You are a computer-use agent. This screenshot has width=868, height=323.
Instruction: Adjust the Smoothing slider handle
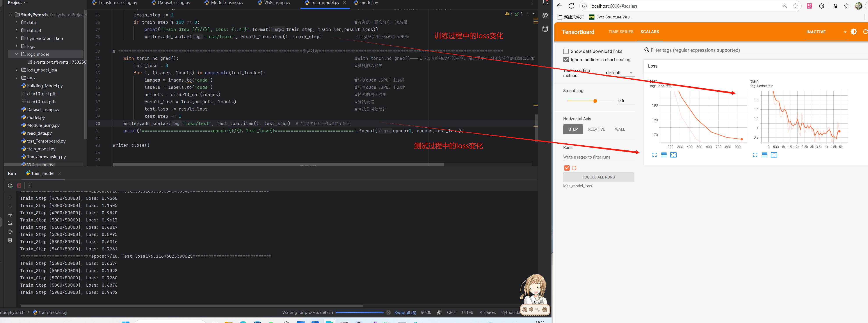click(595, 101)
